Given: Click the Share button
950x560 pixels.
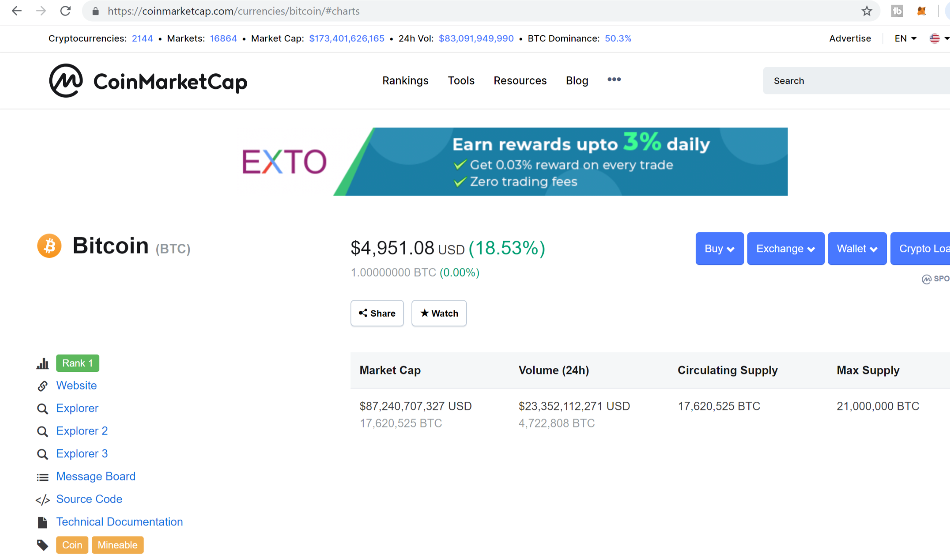Looking at the screenshot, I should coord(377,313).
